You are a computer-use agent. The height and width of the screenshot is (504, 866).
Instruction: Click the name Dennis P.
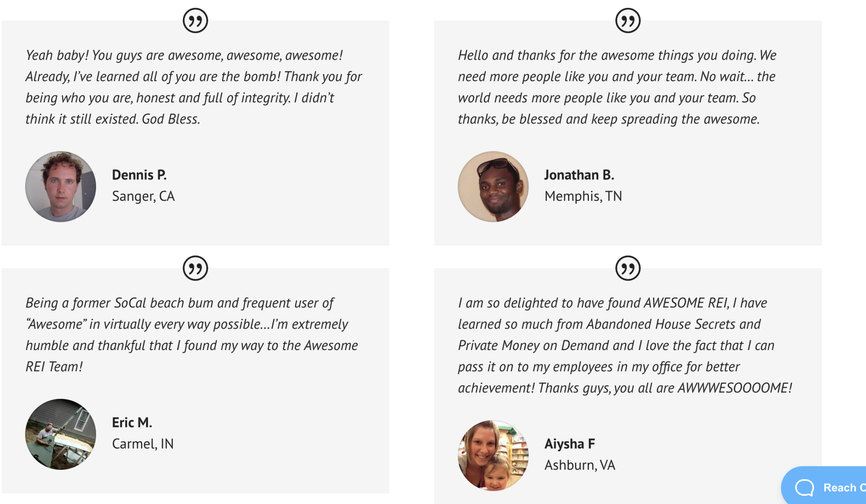pos(139,175)
